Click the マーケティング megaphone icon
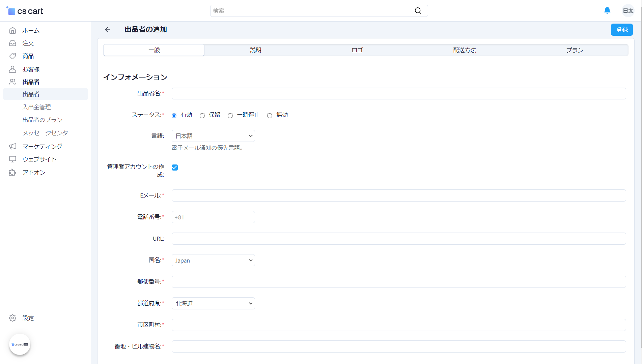The height and width of the screenshot is (364, 642). click(x=12, y=146)
